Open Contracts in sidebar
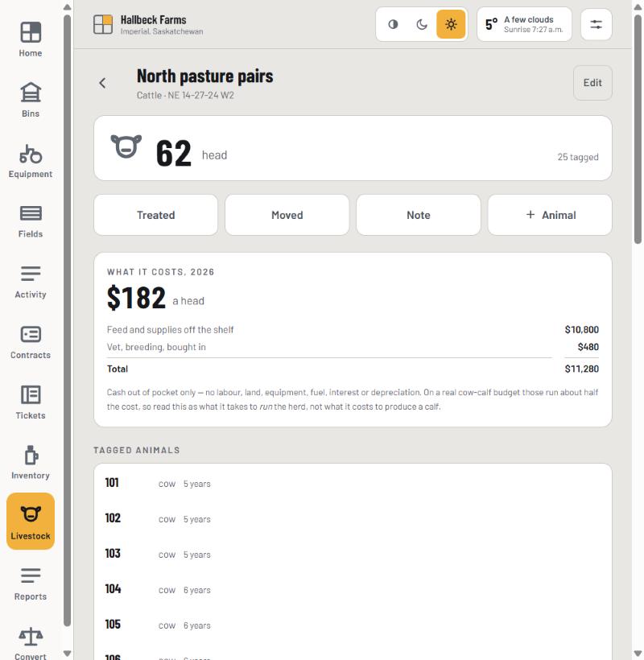This screenshot has width=644, height=660. 31,342
